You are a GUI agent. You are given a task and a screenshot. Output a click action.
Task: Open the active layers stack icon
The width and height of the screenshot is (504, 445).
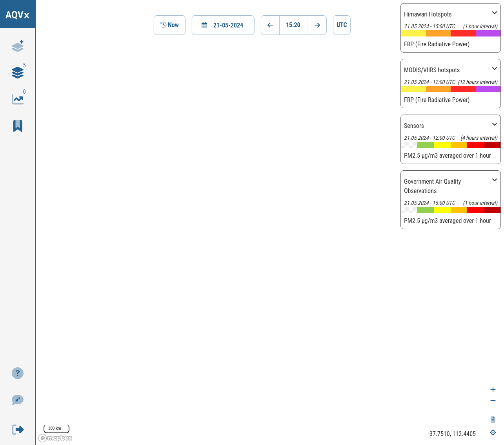tap(18, 73)
